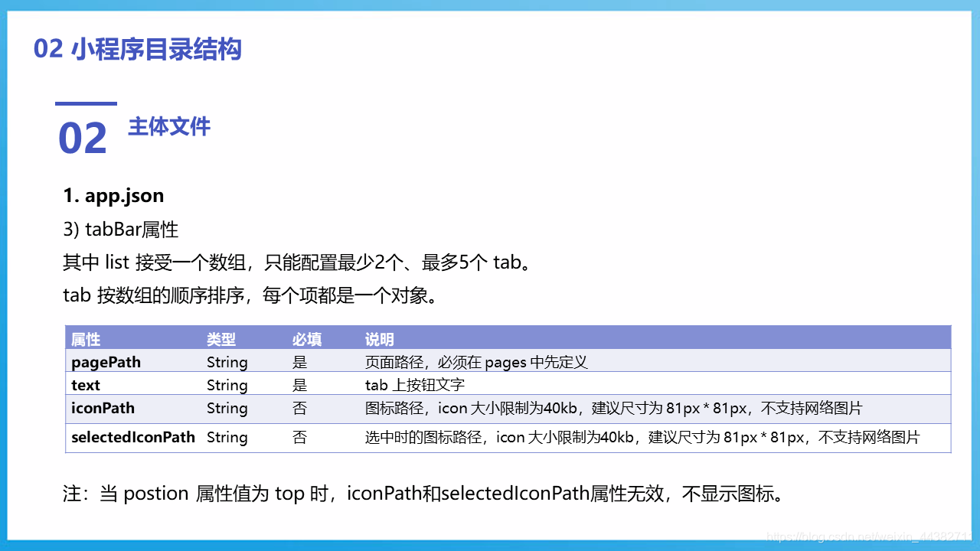Click the note starting '注：当 postion 属性值'
This screenshot has width=980, height=551.
[424, 494]
